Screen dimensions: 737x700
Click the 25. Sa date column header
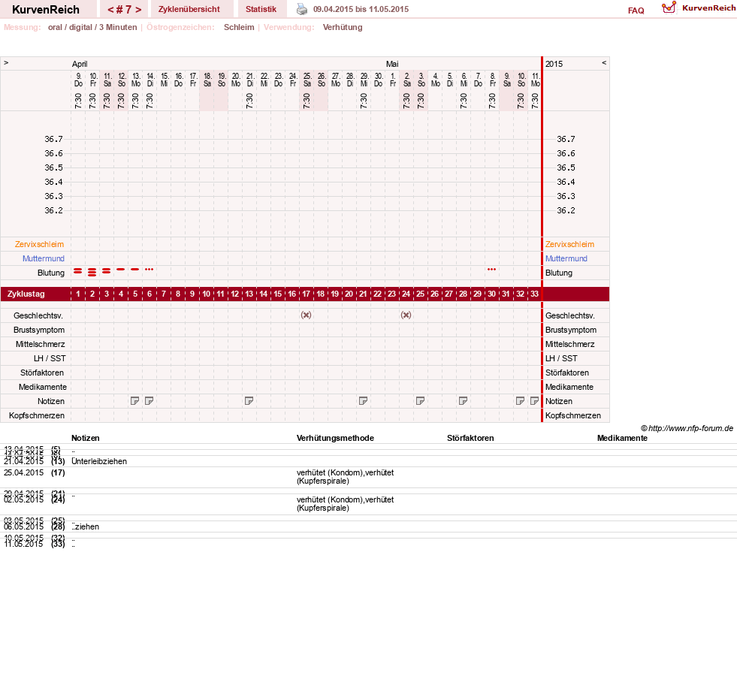coord(307,80)
